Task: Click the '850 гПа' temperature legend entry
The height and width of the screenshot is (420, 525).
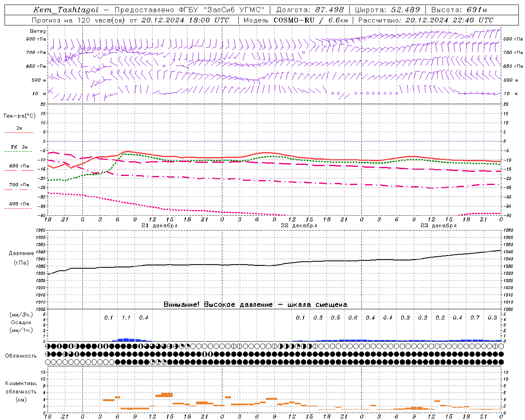Action: [19, 166]
